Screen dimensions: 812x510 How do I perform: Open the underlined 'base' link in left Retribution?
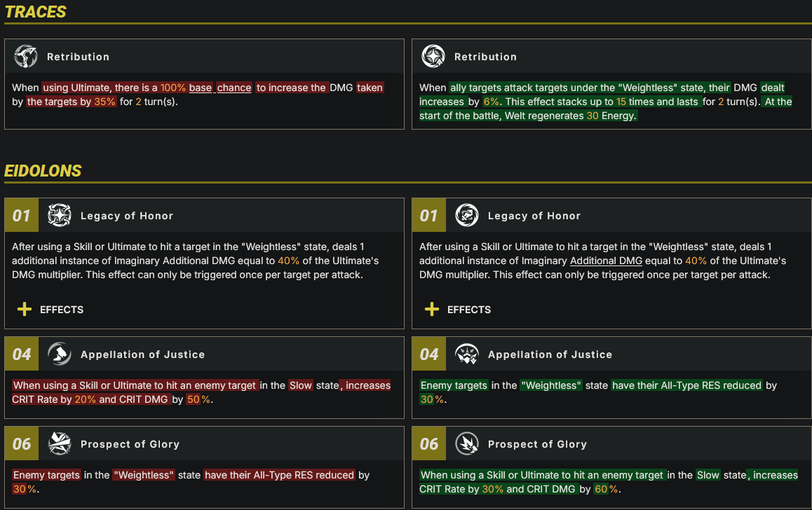(x=201, y=88)
